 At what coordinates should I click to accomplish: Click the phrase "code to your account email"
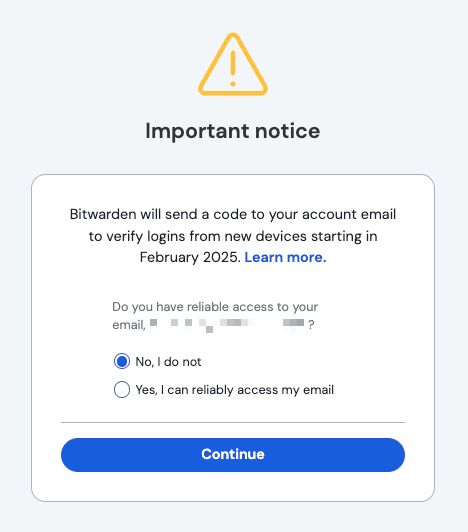click(x=304, y=214)
